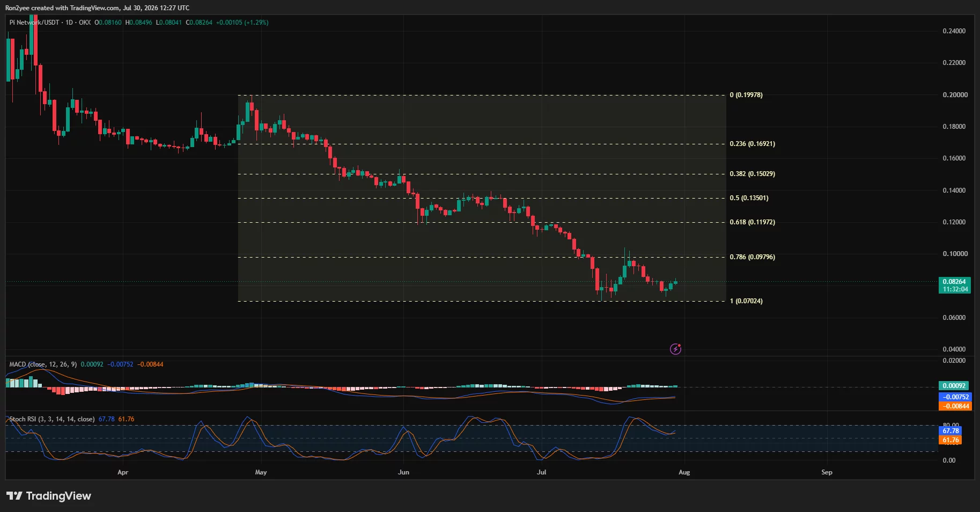Click the header close value C0.08264
Screen dimensions: 980x512
tap(199, 23)
